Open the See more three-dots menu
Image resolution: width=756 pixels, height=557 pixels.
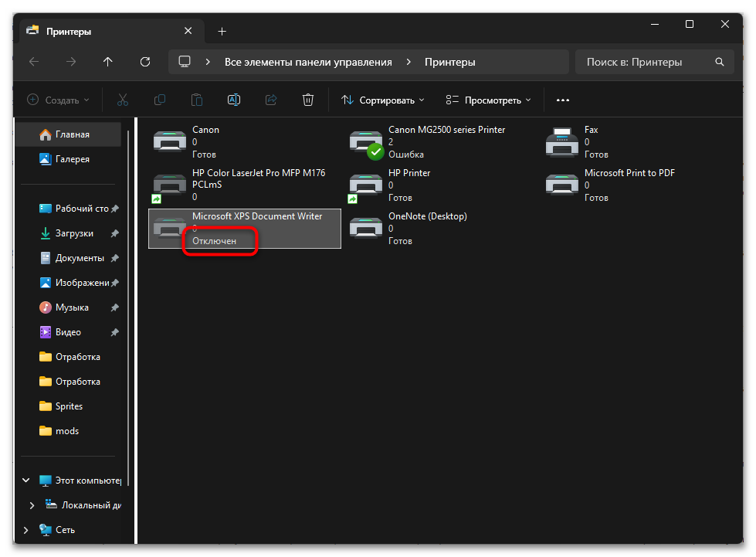click(x=563, y=100)
